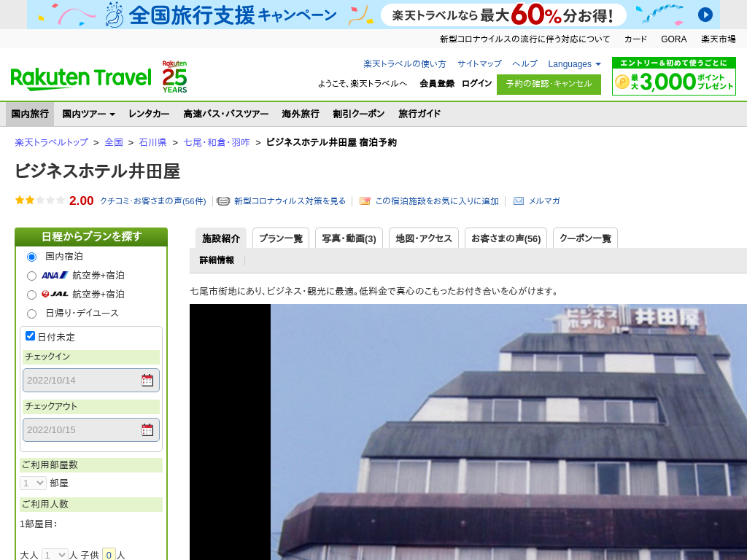Open 旅行ガイド navigation item
The width and height of the screenshot is (747, 560).
tap(419, 114)
